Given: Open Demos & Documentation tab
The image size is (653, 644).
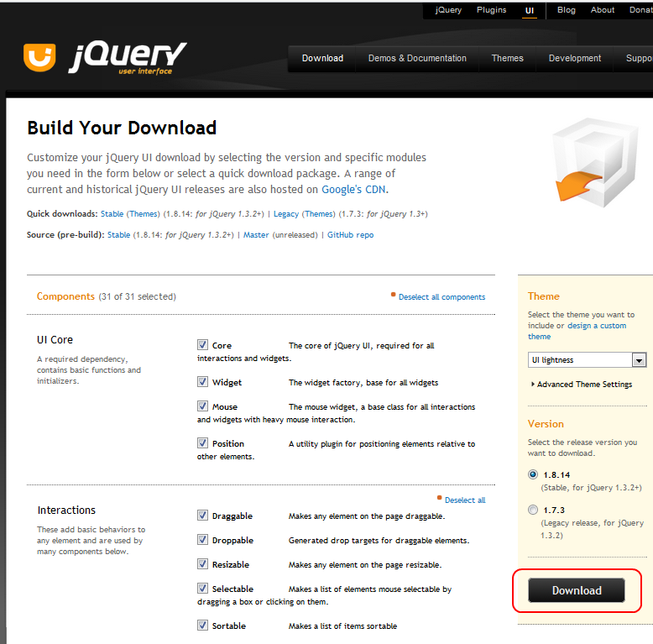Looking at the screenshot, I should pyautogui.click(x=417, y=58).
